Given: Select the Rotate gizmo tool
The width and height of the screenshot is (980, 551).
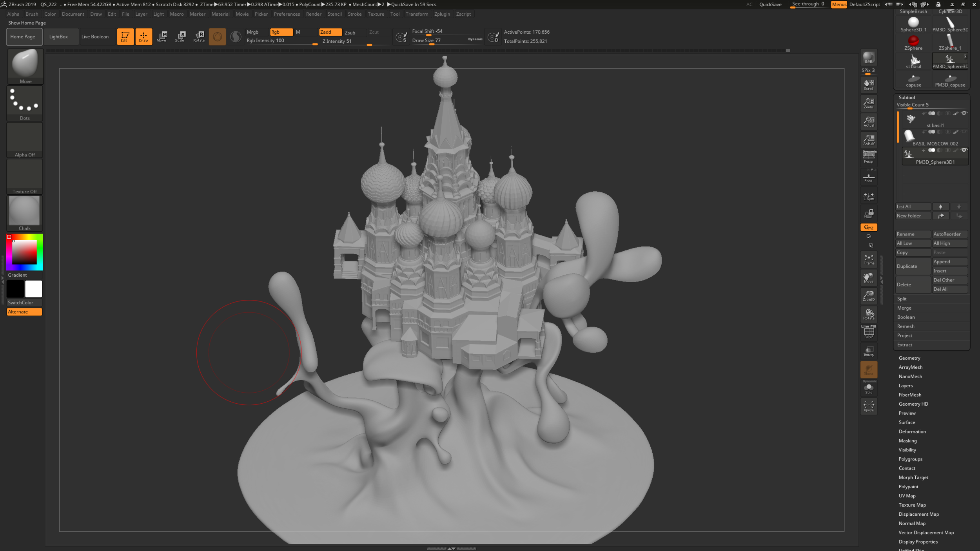Looking at the screenshot, I should click(199, 36).
